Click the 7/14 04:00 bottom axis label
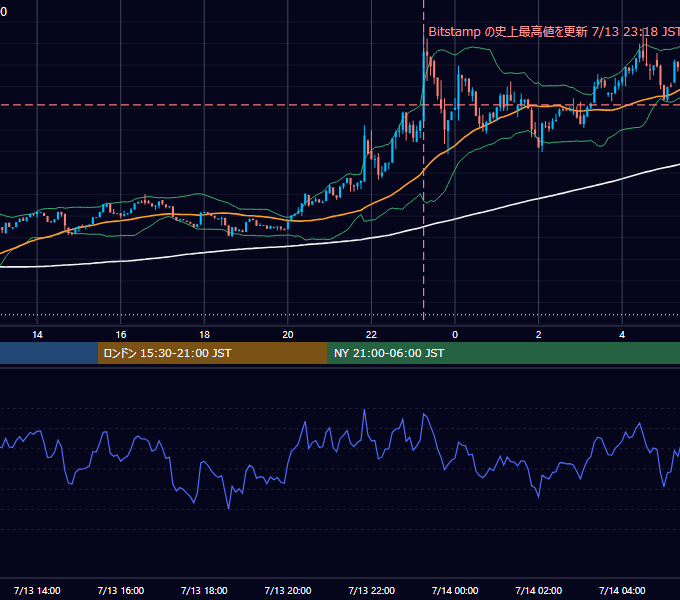 pos(622,590)
